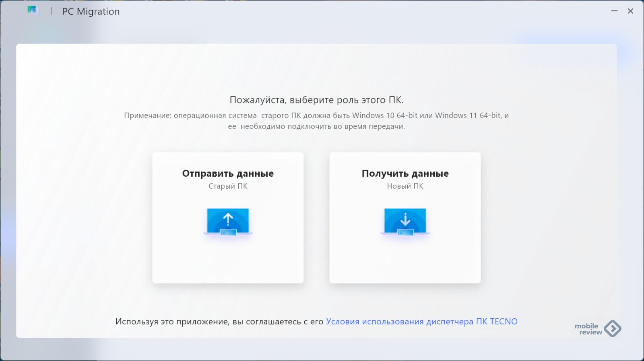Image resolution: width=644 pixels, height=361 pixels.
Task: Click the mobile-review diamond logo icon
Action: click(613, 329)
